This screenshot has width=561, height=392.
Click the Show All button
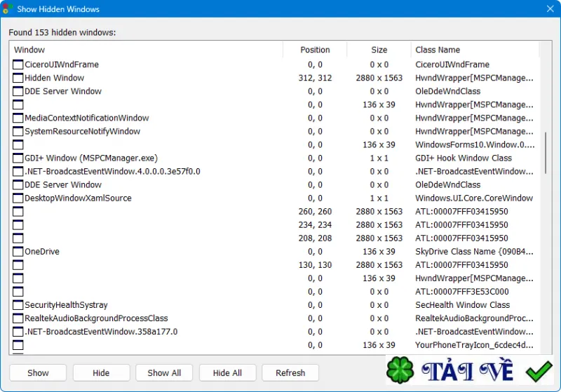(x=164, y=372)
